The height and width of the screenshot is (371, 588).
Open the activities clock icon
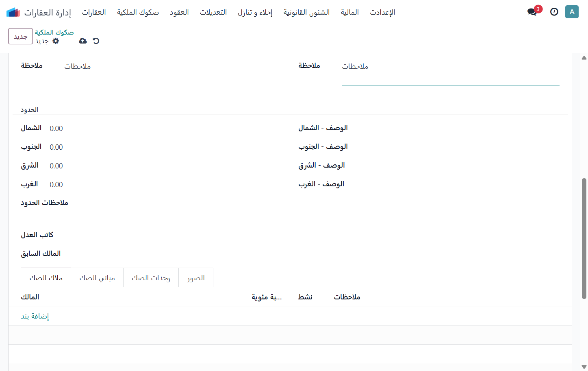(x=554, y=12)
